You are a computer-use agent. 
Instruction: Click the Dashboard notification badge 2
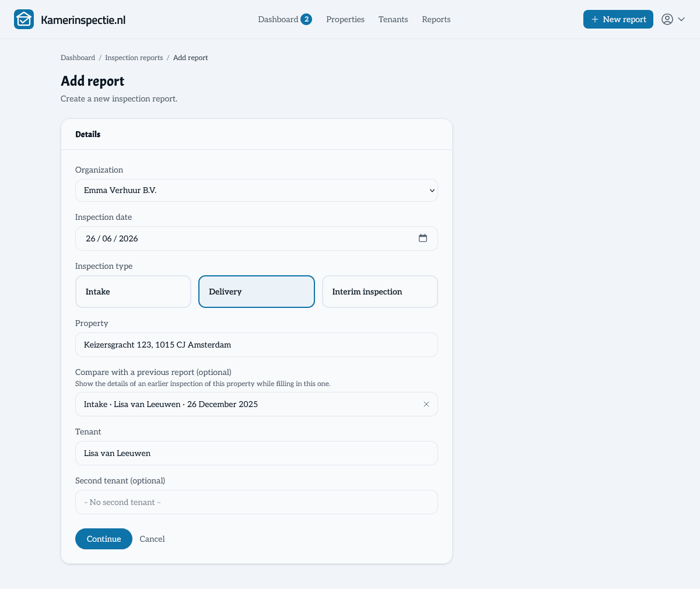(x=306, y=19)
